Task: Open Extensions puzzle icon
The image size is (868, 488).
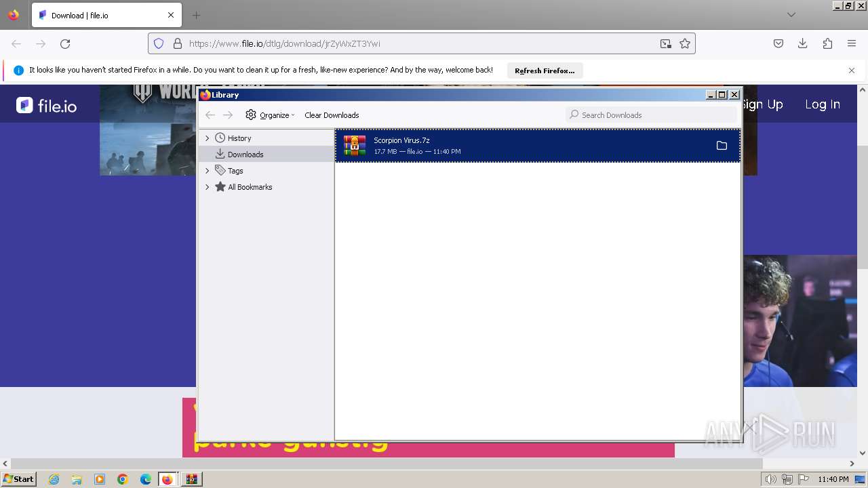Action: click(827, 44)
